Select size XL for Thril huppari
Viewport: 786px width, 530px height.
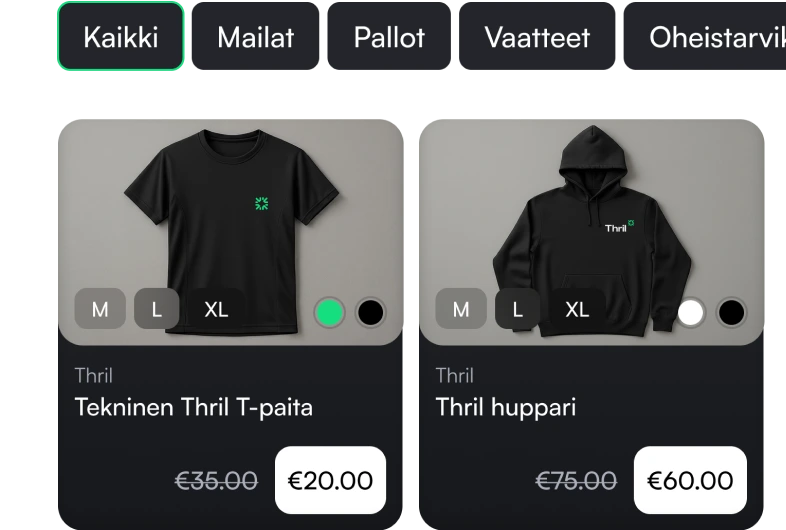577,308
